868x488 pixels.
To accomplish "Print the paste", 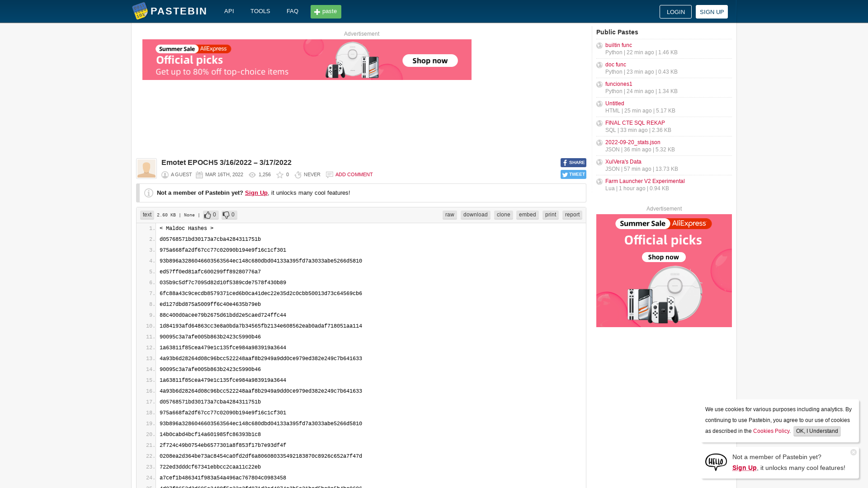I will coord(551,215).
